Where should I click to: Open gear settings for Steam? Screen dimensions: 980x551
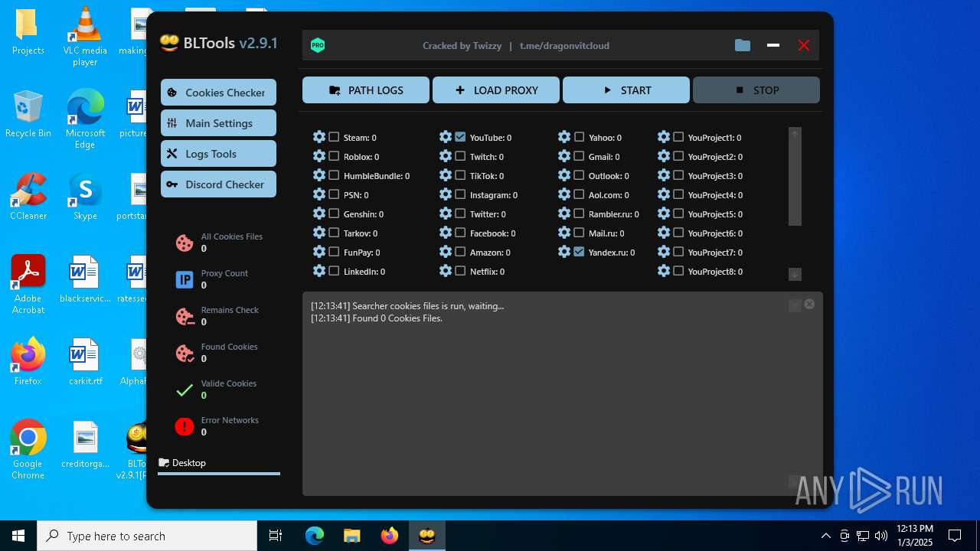click(x=319, y=137)
